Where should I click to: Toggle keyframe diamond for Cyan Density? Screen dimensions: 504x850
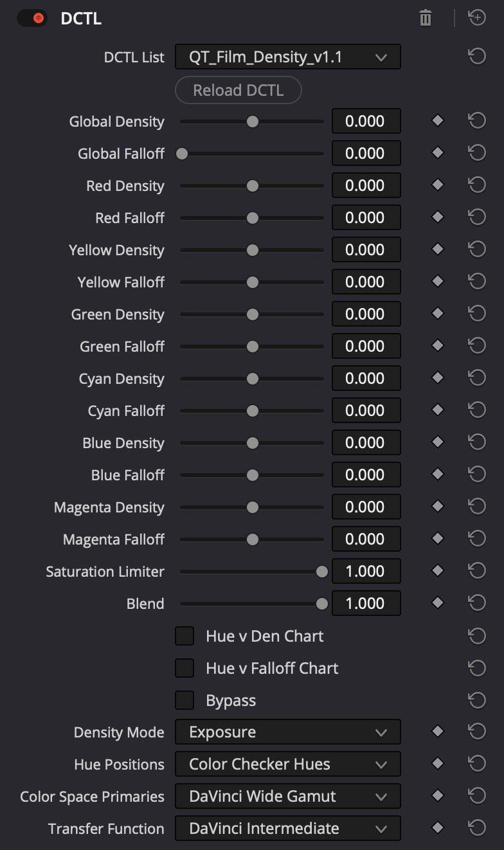coord(438,378)
